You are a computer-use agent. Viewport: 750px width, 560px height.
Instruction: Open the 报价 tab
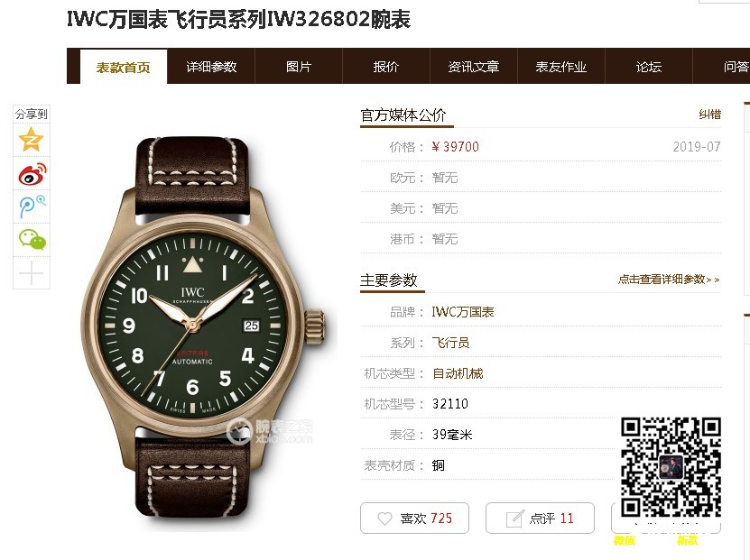click(x=386, y=67)
